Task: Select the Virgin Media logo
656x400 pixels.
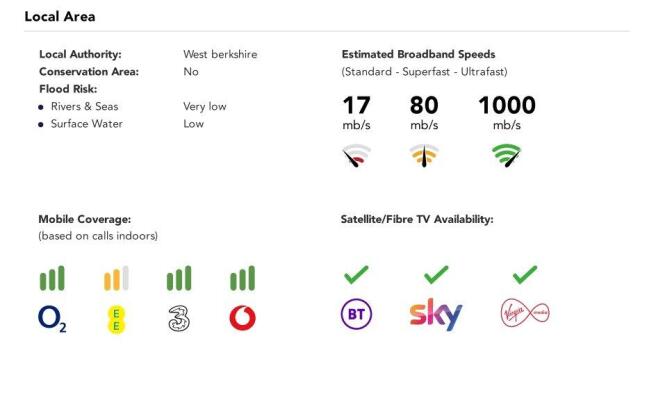Action: click(525, 313)
